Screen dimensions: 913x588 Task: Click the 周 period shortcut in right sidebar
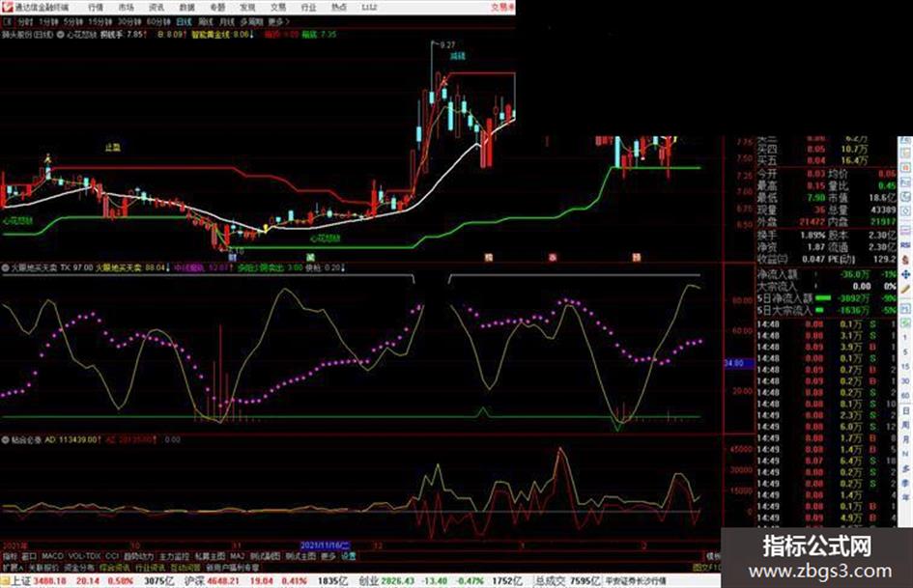905,425
